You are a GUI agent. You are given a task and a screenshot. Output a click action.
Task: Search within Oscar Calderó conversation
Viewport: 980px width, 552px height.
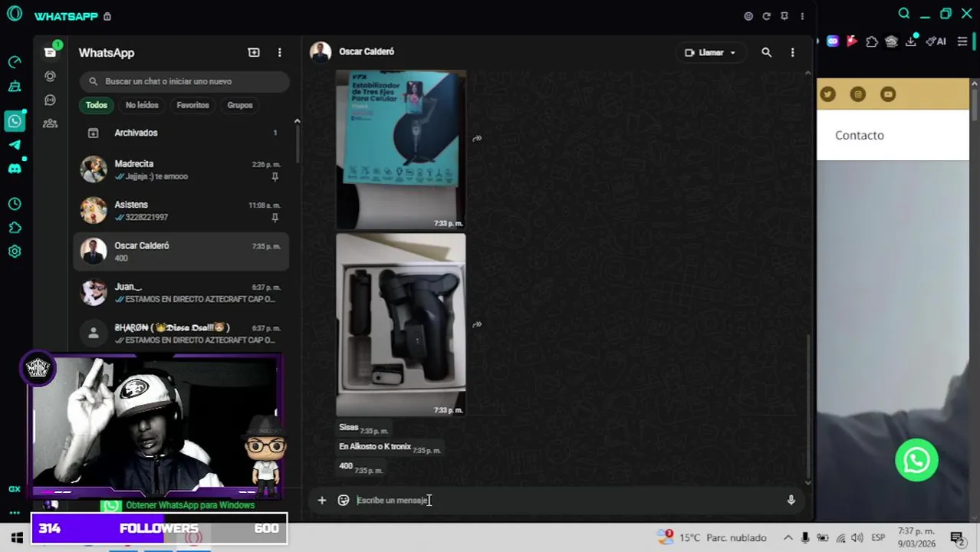tap(766, 52)
